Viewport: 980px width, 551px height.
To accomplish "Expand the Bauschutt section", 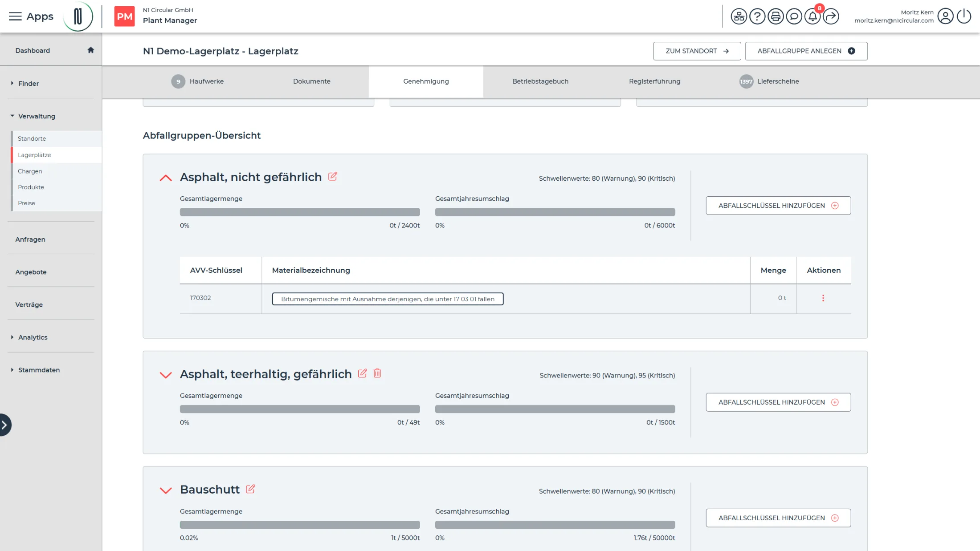I will click(x=166, y=490).
